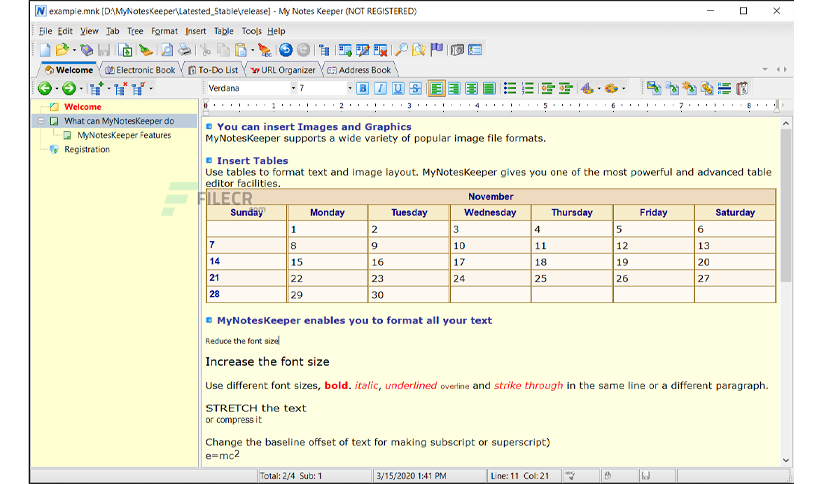Click the bulleted list icon

(x=510, y=88)
